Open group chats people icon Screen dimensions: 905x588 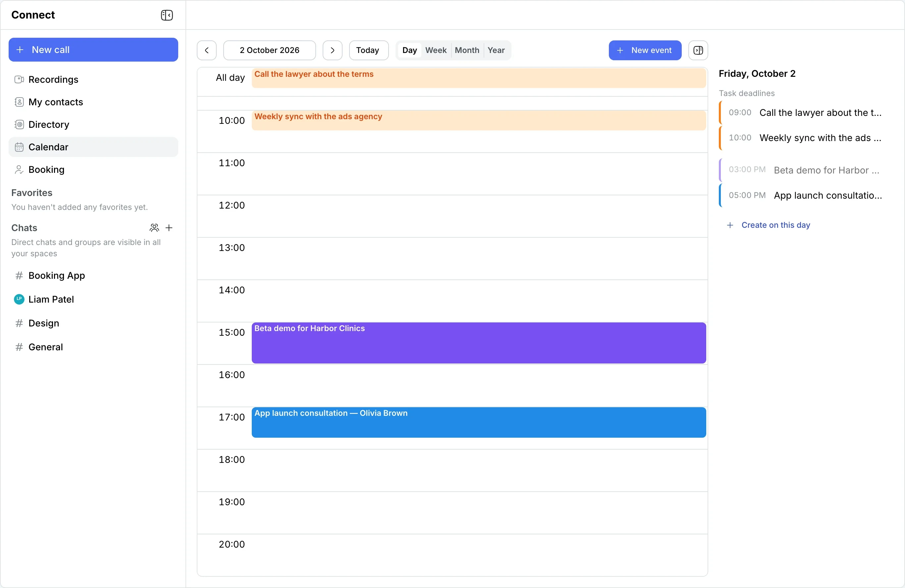(154, 228)
